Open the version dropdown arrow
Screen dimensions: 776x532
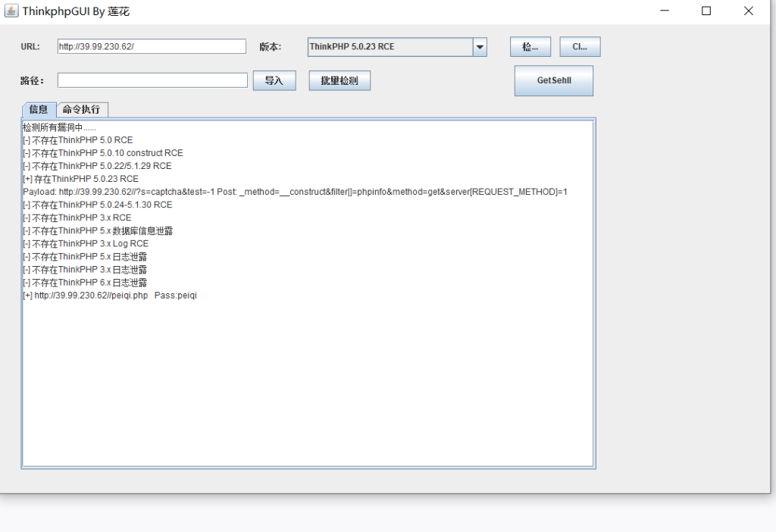tap(480, 47)
